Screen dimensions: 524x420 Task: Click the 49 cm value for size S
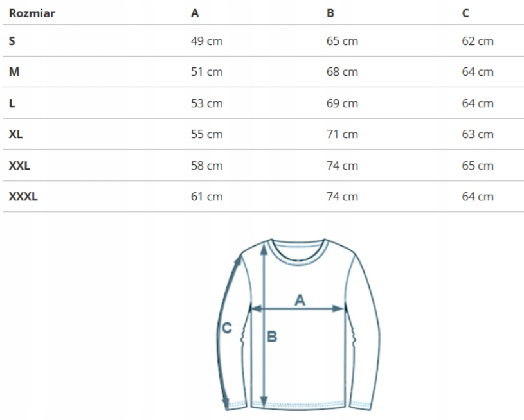pos(206,41)
